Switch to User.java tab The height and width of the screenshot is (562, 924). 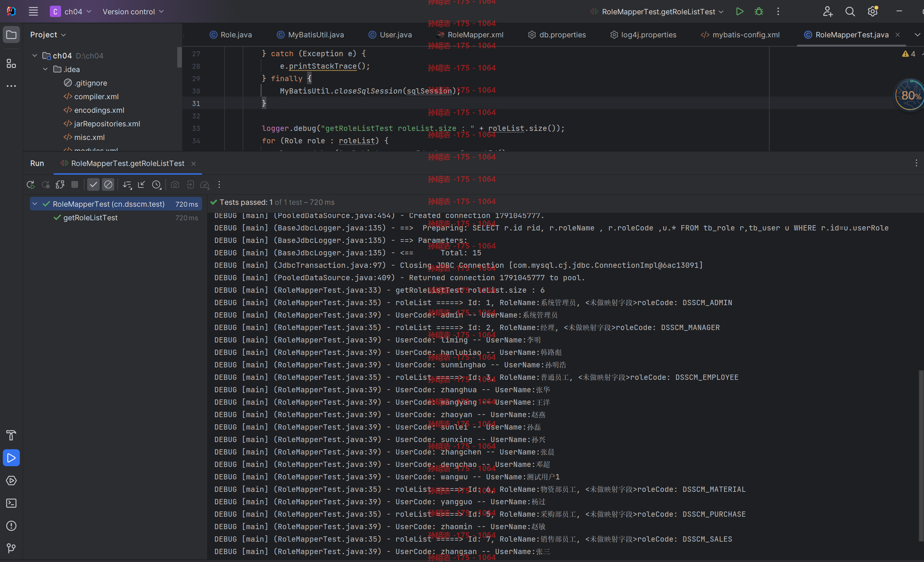pyautogui.click(x=390, y=35)
